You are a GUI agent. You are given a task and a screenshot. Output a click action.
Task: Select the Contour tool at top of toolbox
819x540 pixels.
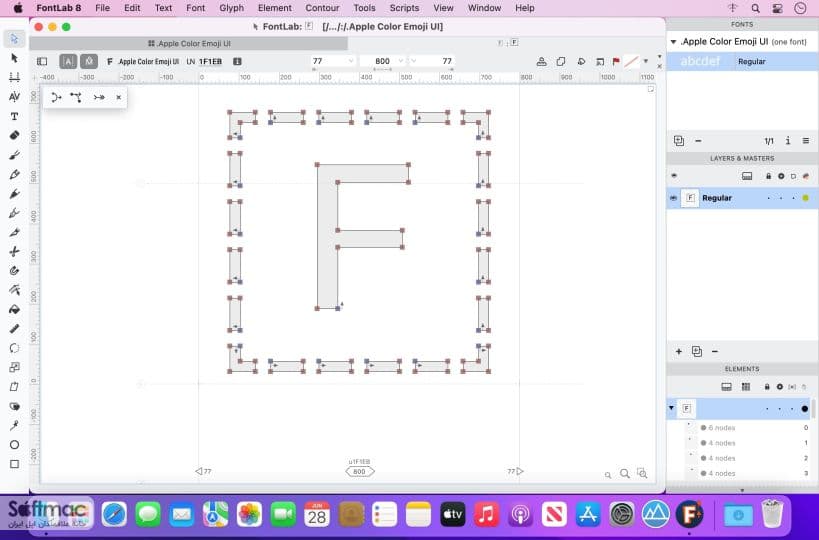pyautogui.click(x=14, y=39)
